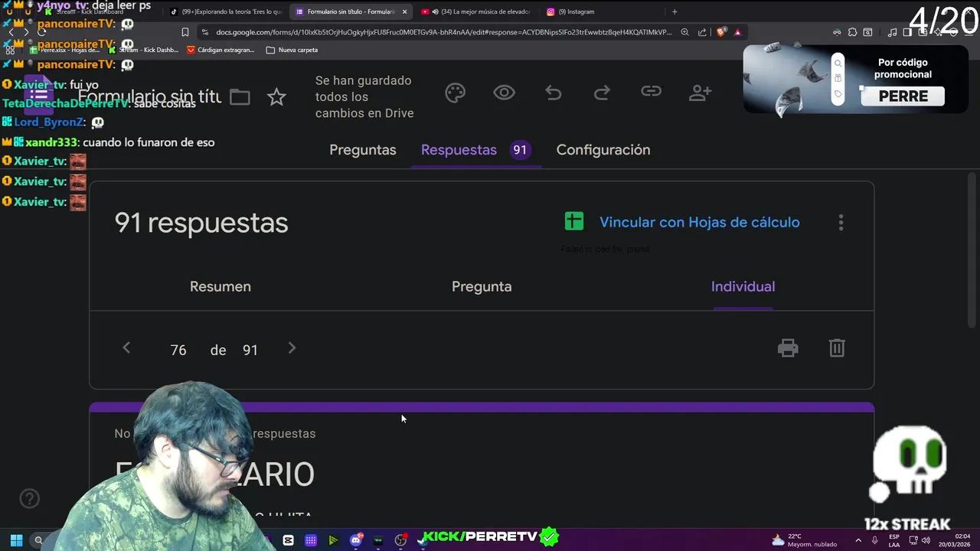Open the weather widget 22°C
This screenshot has height=551, width=980.
(x=804, y=540)
